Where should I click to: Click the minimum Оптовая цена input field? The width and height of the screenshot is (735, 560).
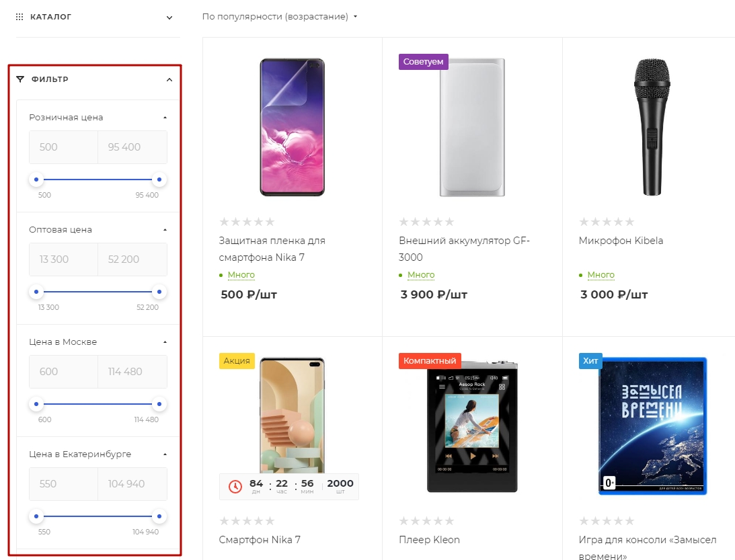click(x=63, y=259)
